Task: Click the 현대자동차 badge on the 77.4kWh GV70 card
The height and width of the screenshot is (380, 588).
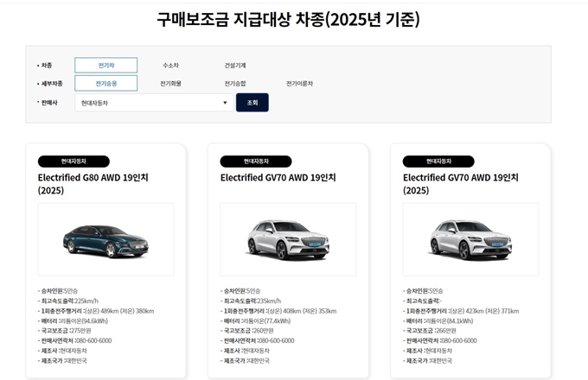Action: coord(256,161)
